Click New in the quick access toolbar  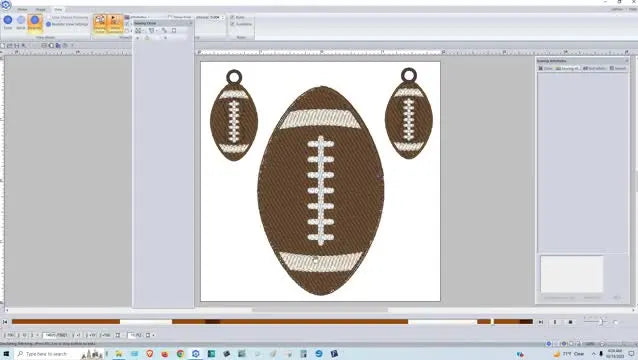tap(3, 46)
